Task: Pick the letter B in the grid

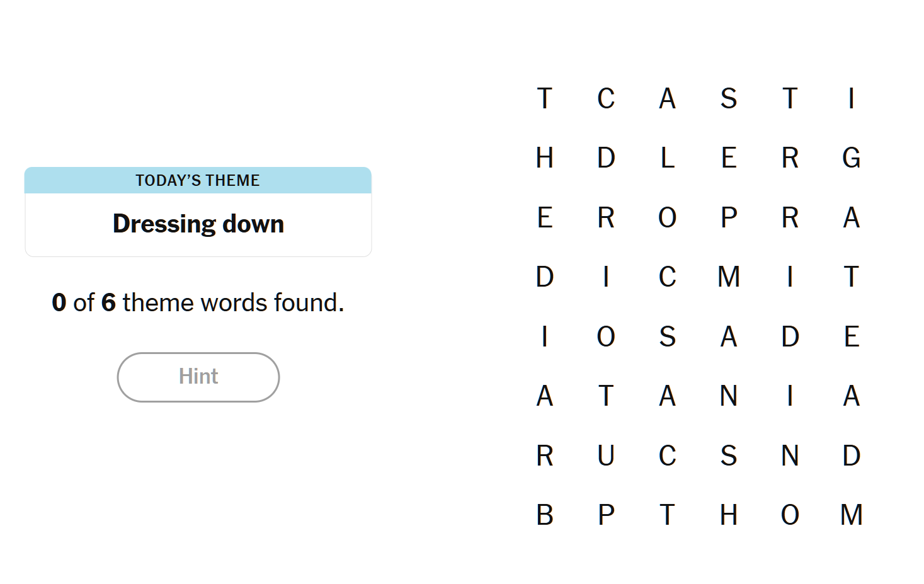Action: [545, 515]
